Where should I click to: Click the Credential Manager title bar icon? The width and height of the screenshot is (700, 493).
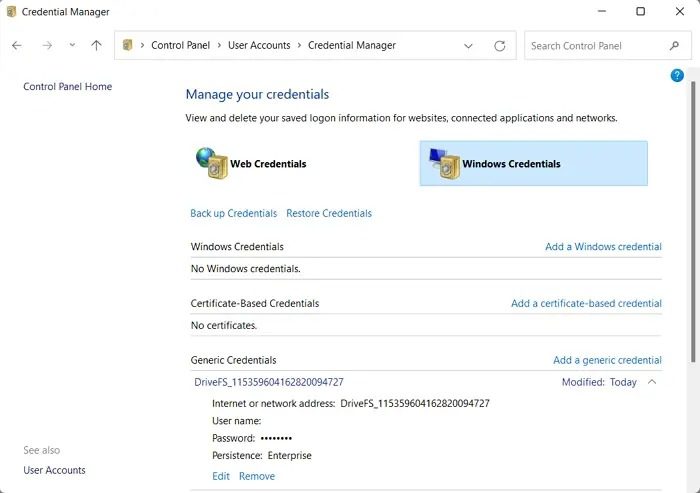(11, 12)
